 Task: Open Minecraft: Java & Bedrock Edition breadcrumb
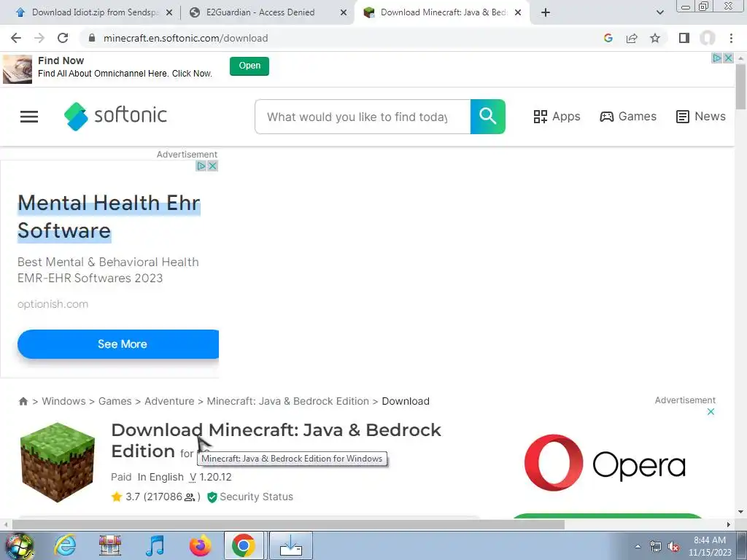tap(287, 401)
